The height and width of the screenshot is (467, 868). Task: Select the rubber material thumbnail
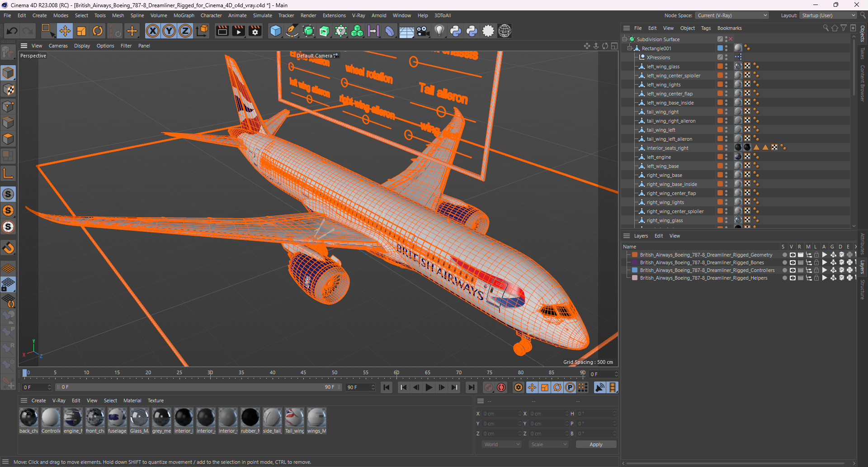click(x=250, y=417)
